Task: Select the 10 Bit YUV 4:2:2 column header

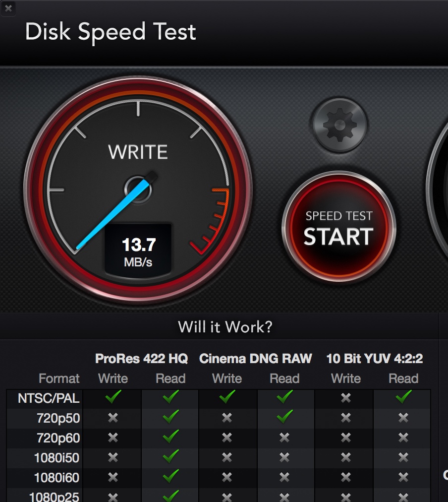Action: pyautogui.click(x=375, y=359)
